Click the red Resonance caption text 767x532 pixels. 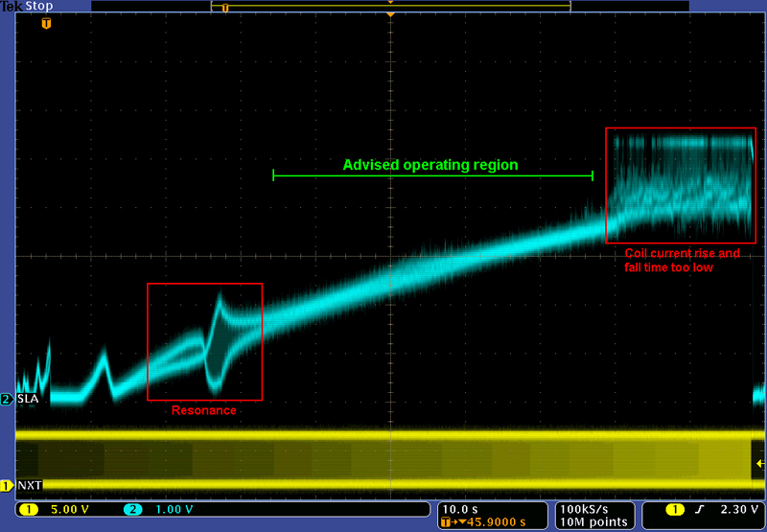(x=203, y=410)
